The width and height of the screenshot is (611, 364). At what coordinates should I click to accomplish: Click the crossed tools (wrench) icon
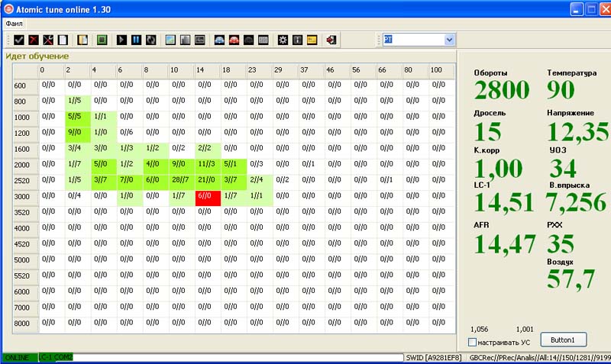[48, 40]
